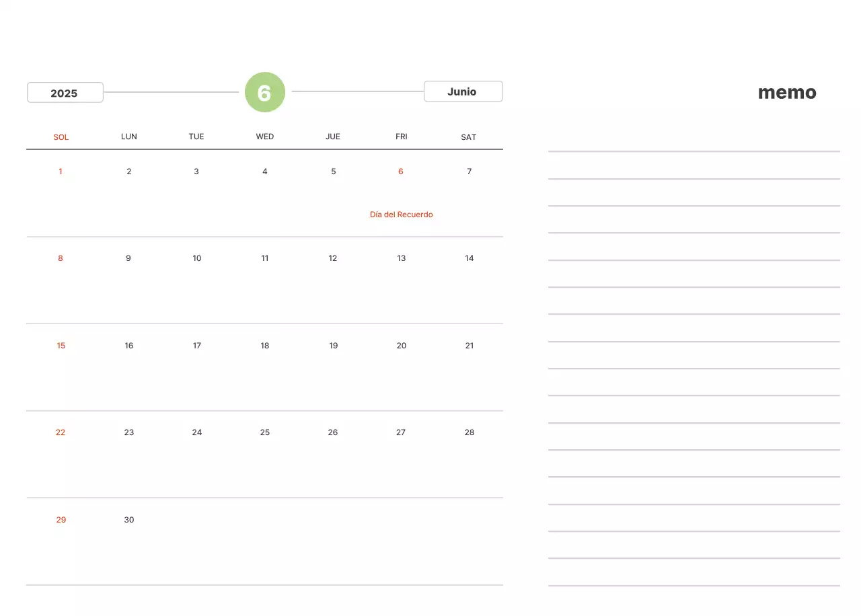The width and height of the screenshot is (861, 616).
Task: Click the SAT day column header
Action: click(x=469, y=137)
